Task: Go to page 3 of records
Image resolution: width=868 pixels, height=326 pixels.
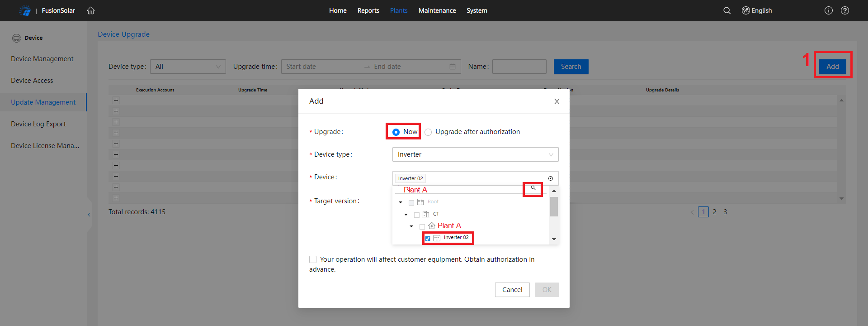Action: (x=725, y=212)
